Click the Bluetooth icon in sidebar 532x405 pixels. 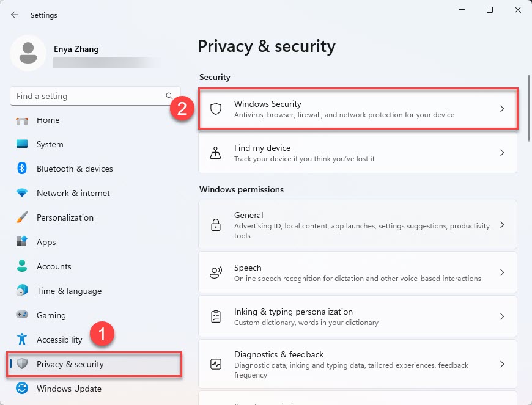[22, 168]
